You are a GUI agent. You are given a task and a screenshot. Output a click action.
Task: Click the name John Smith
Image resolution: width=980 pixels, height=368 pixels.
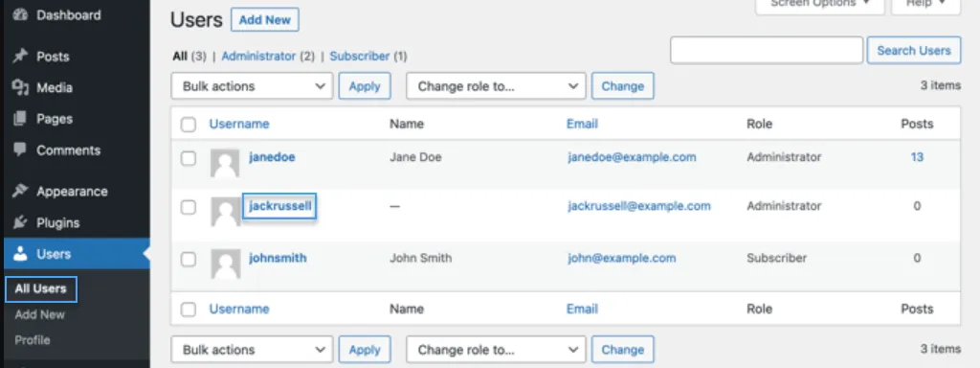[421, 258]
